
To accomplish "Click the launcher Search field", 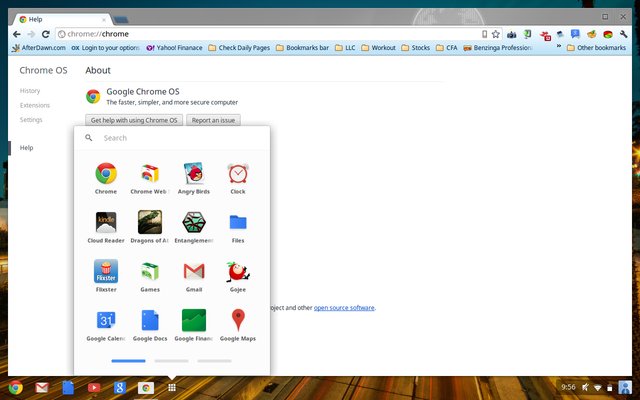I will [x=171, y=138].
